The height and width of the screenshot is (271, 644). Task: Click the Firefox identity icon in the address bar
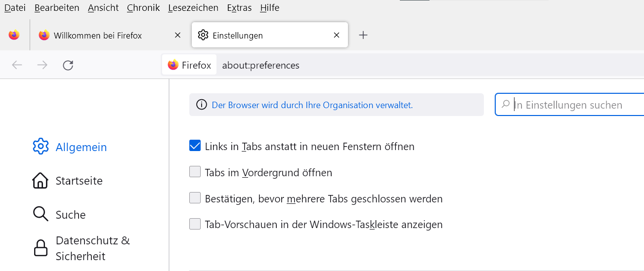[173, 65]
